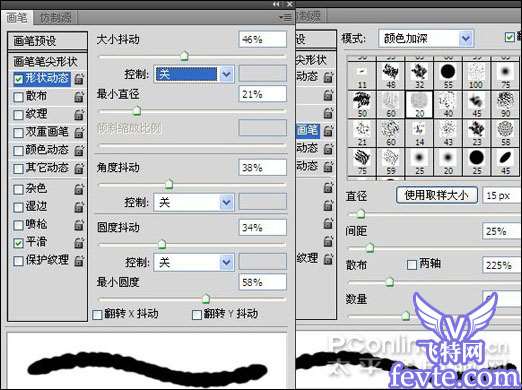Image resolution: width=522 pixels, height=390 pixels.
Task: Select brush tip thumbnail labeled 50
Action: click(x=362, y=104)
